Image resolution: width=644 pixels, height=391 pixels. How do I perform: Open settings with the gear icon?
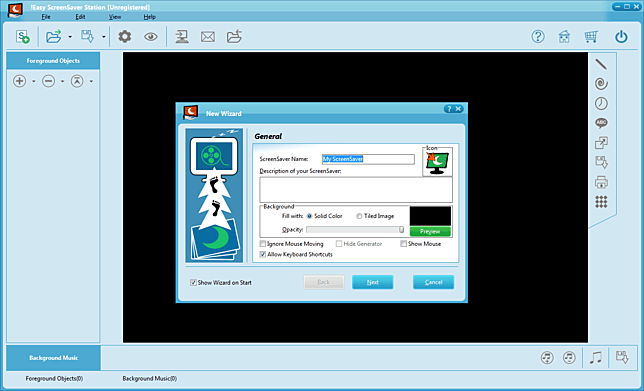[125, 37]
